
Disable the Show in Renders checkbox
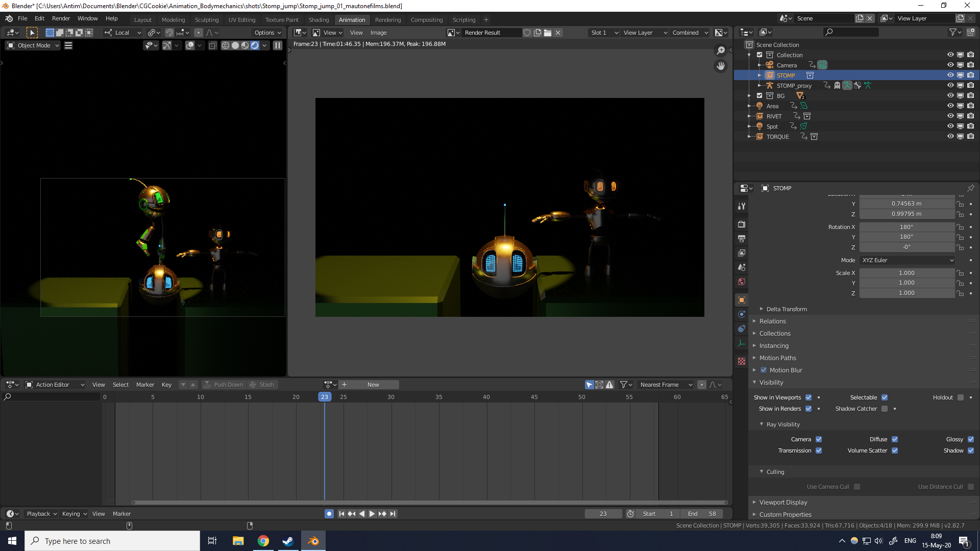tap(808, 409)
